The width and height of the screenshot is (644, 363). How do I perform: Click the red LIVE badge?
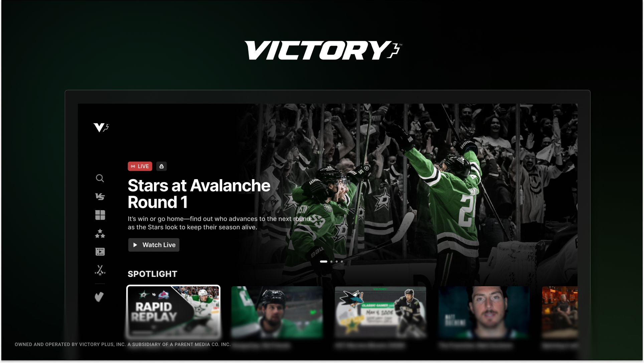tap(140, 166)
